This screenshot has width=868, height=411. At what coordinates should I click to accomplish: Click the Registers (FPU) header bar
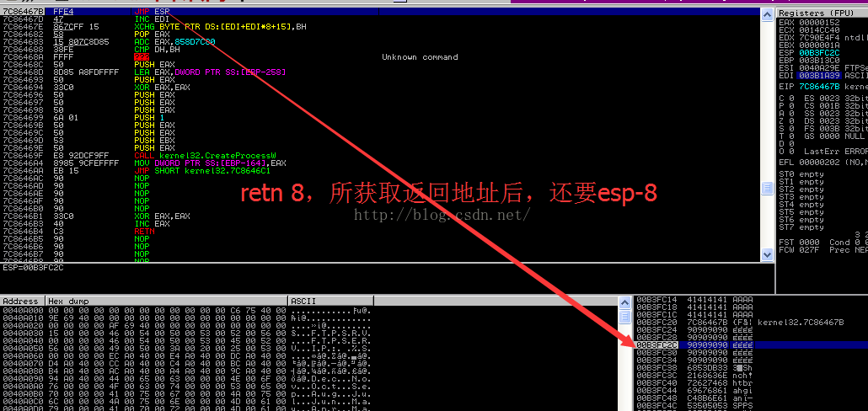point(822,13)
